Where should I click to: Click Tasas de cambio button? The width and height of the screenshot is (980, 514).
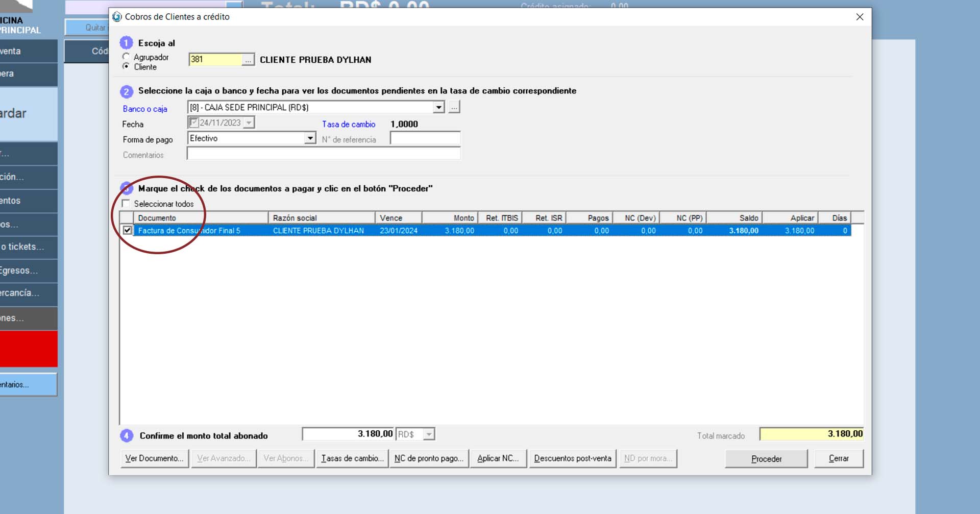352,458
